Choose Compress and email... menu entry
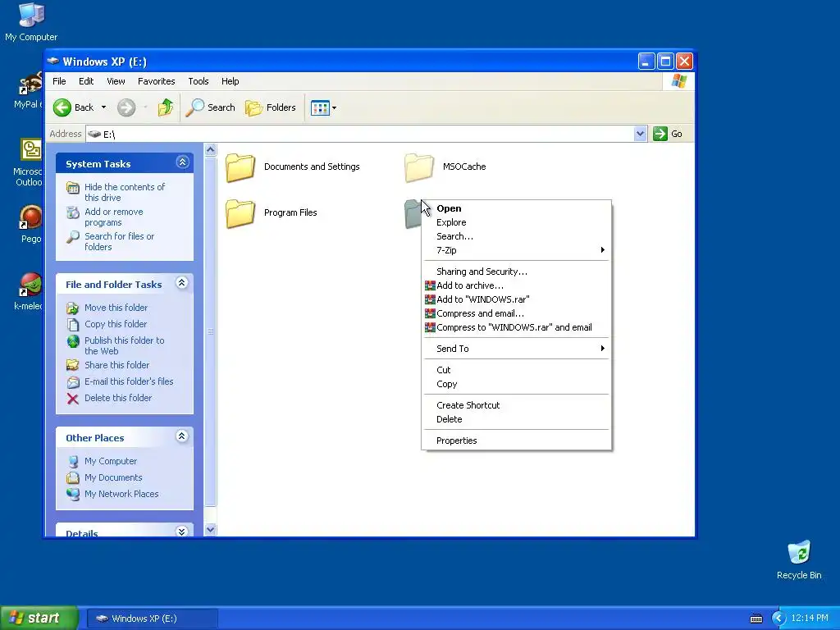The height and width of the screenshot is (630, 840). [517, 313]
